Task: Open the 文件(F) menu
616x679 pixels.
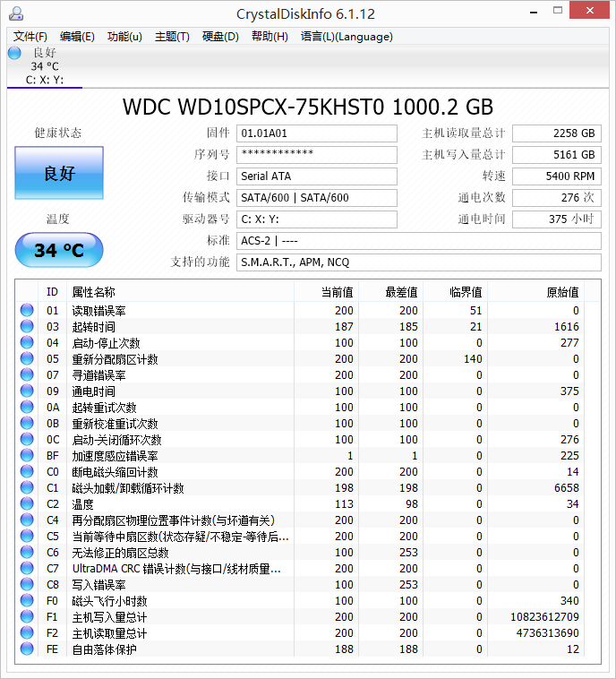Action: click(x=30, y=37)
